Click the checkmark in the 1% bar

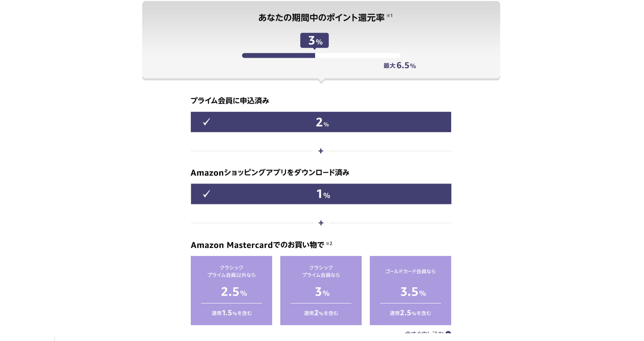(206, 194)
